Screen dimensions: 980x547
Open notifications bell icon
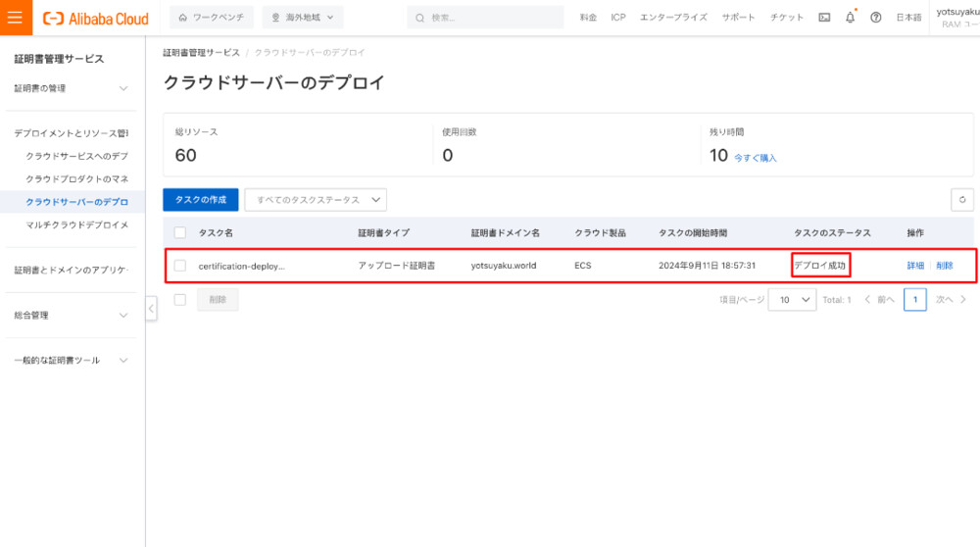850,18
